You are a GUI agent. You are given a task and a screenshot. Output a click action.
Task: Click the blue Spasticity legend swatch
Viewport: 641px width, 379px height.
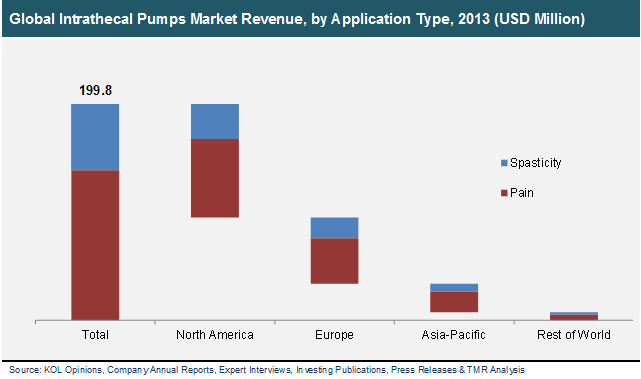coord(504,163)
